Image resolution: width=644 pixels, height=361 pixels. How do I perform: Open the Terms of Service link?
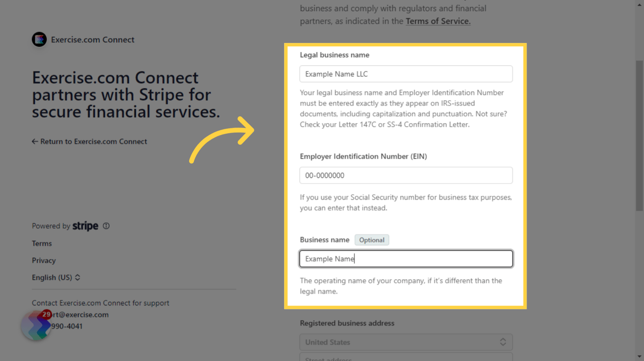coord(438,21)
